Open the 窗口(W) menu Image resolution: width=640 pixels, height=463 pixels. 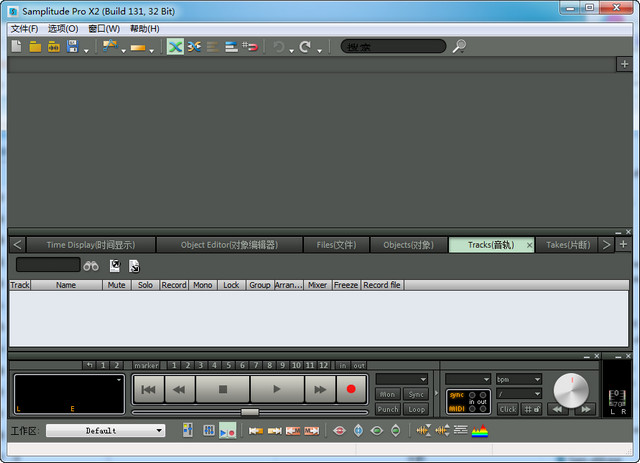pyautogui.click(x=104, y=29)
